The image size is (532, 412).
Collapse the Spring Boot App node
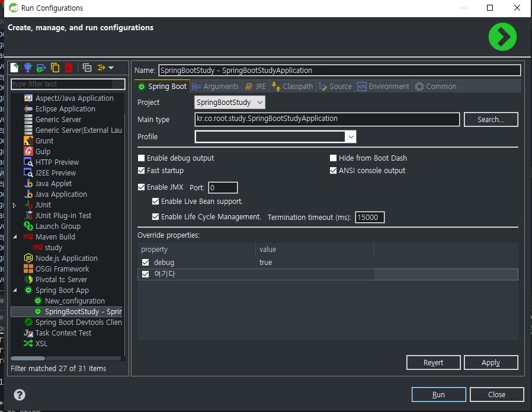coord(15,290)
